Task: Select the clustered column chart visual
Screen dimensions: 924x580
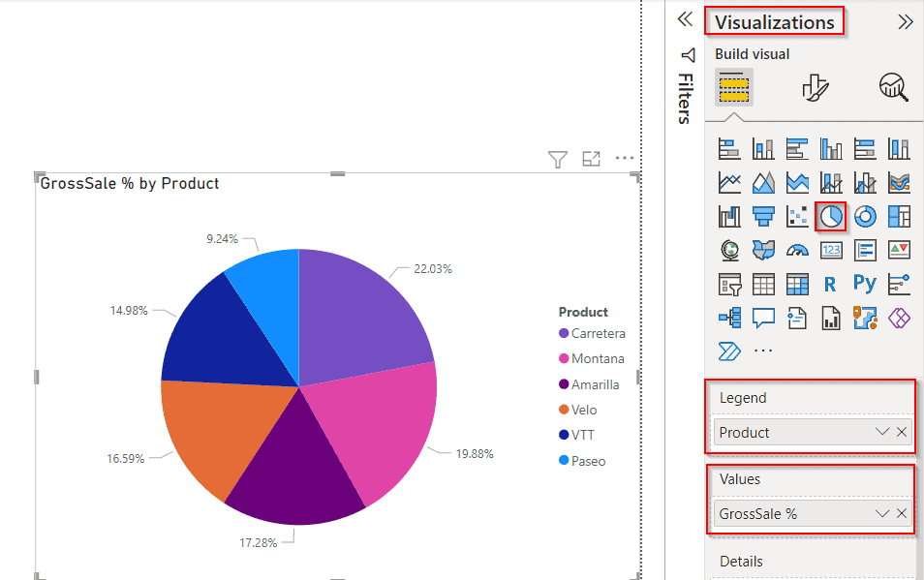Action: coord(831,149)
